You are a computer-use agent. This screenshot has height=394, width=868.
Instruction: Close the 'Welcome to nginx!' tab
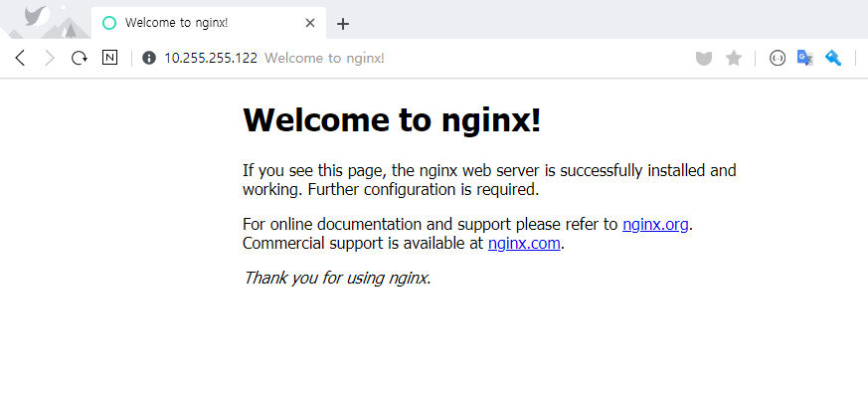(310, 23)
